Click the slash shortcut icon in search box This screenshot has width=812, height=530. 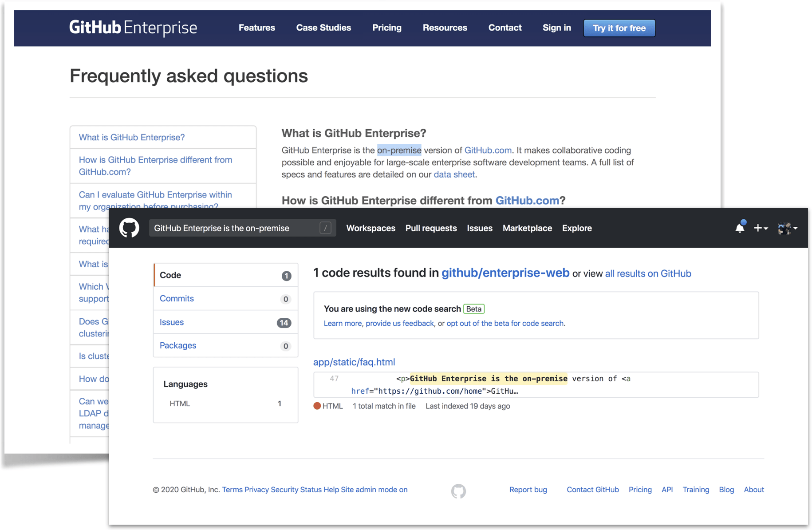[325, 228]
